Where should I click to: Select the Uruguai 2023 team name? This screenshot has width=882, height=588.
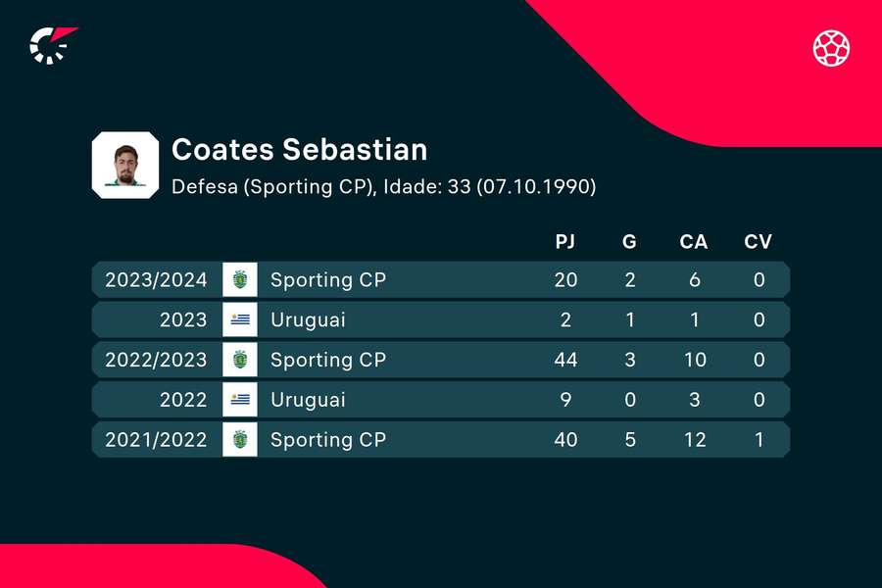[x=308, y=320]
